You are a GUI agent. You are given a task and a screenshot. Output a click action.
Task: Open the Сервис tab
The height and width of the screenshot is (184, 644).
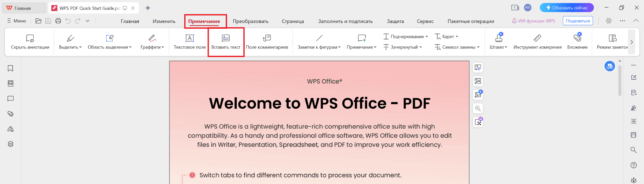coord(425,21)
